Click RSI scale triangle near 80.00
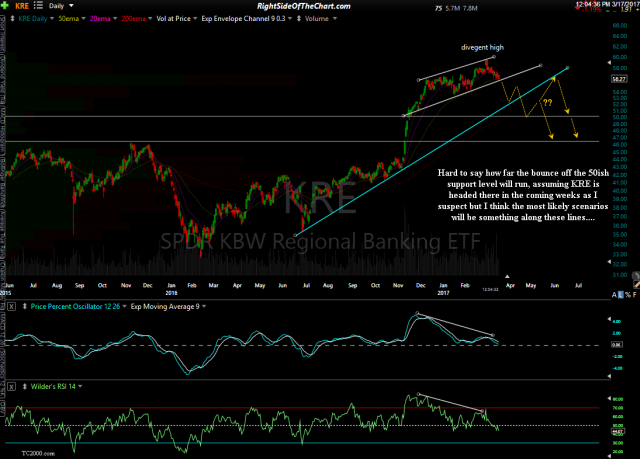Screen dimensions: 640x459 coord(609,398)
